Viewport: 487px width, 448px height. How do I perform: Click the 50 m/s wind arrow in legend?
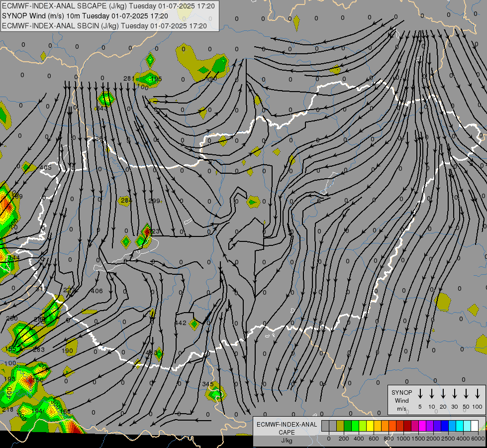466,393
